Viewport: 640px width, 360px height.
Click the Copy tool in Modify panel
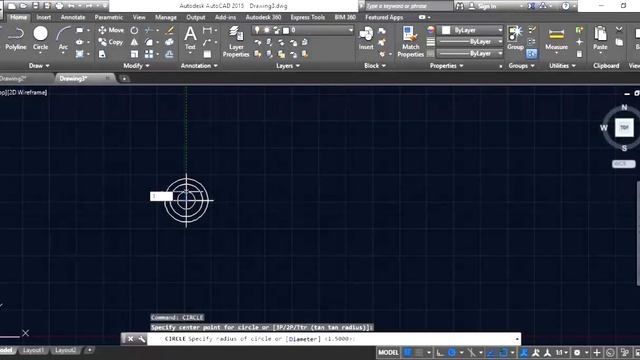(111, 42)
